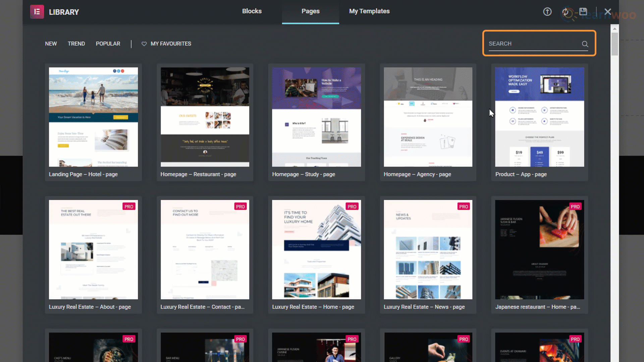Select Homepage – Study template thumbnail
The width and height of the screenshot is (644, 362).
tap(316, 117)
